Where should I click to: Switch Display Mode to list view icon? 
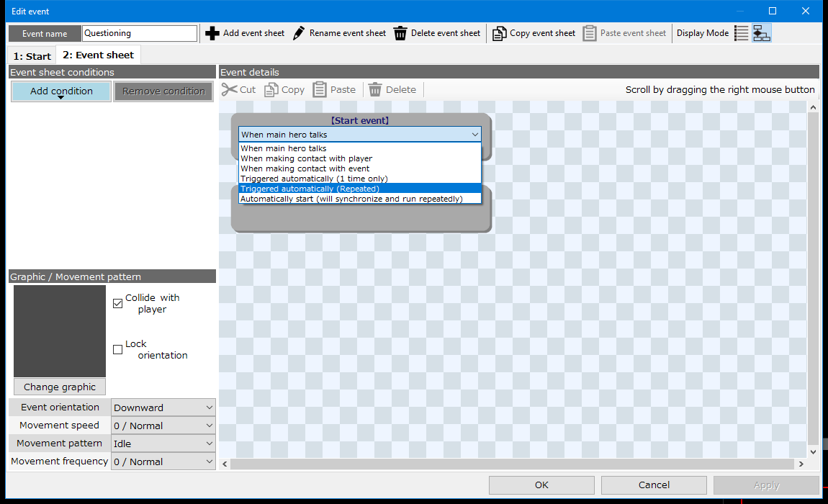point(742,33)
